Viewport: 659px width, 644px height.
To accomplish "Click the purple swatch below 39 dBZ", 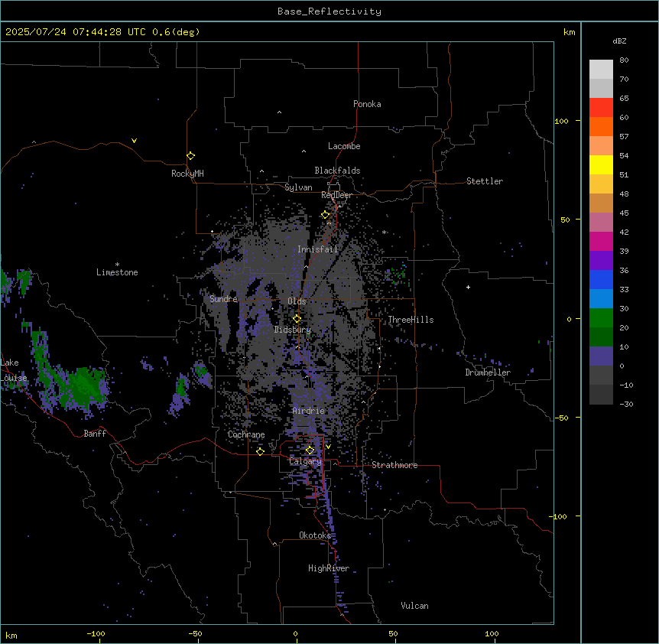I will [601, 260].
